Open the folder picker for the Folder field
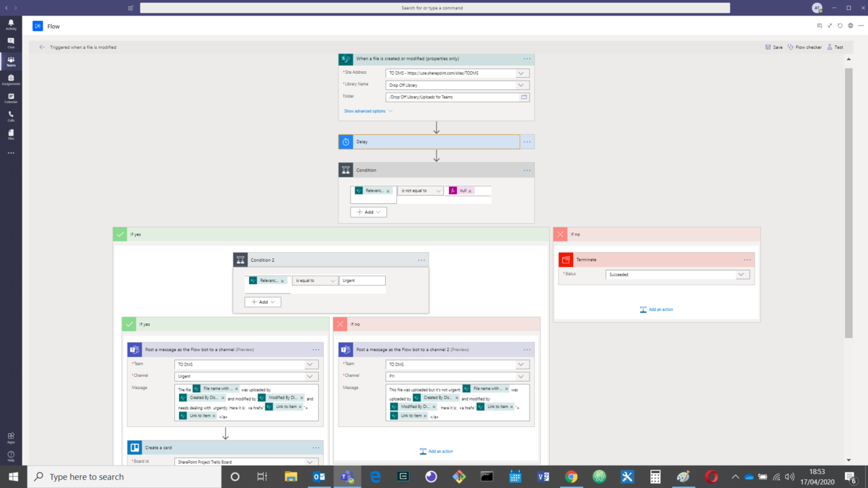 pyautogui.click(x=524, y=97)
